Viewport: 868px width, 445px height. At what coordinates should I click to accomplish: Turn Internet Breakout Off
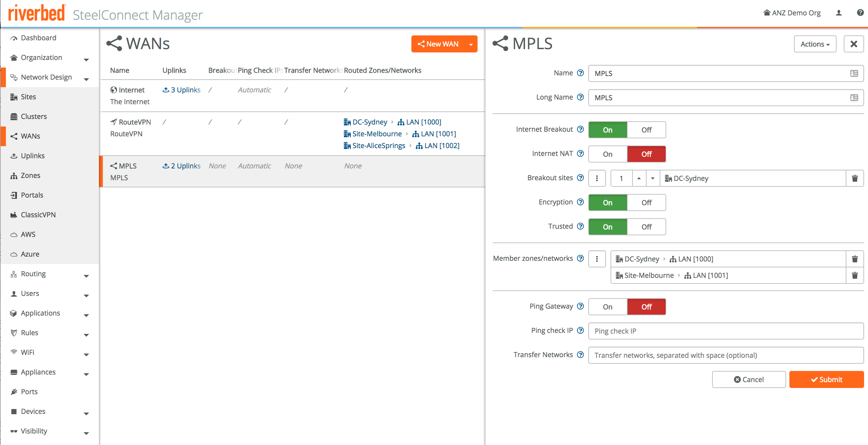click(x=646, y=130)
